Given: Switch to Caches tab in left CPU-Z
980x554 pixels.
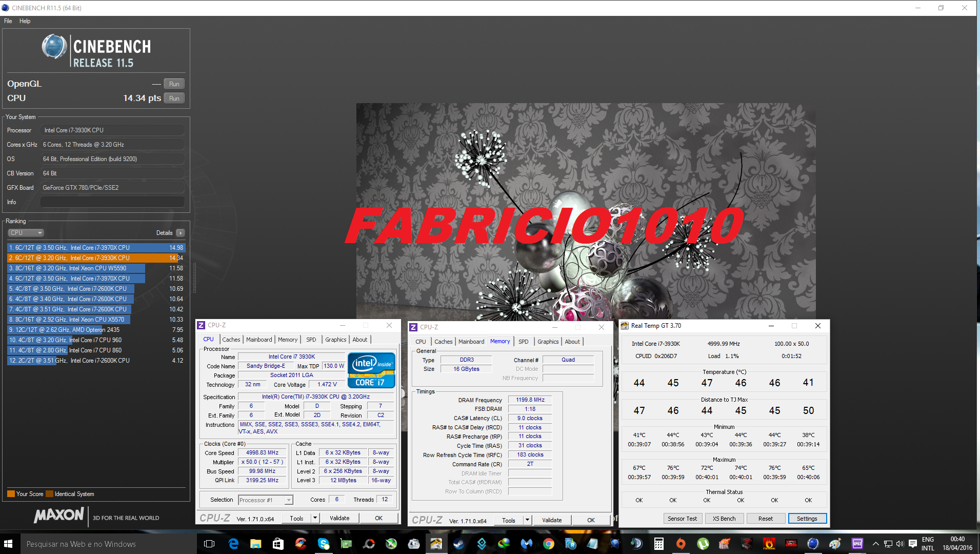Looking at the screenshot, I should [x=231, y=340].
